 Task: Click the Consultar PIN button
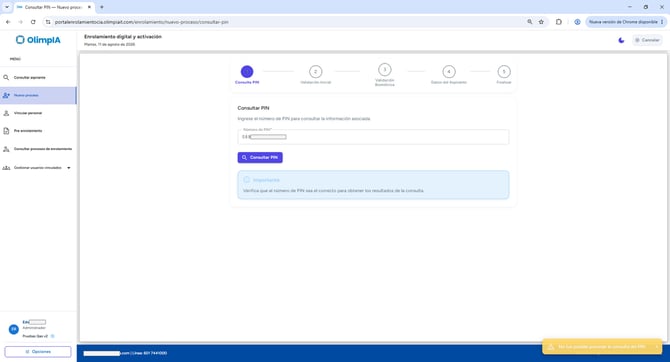click(x=260, y=157)
